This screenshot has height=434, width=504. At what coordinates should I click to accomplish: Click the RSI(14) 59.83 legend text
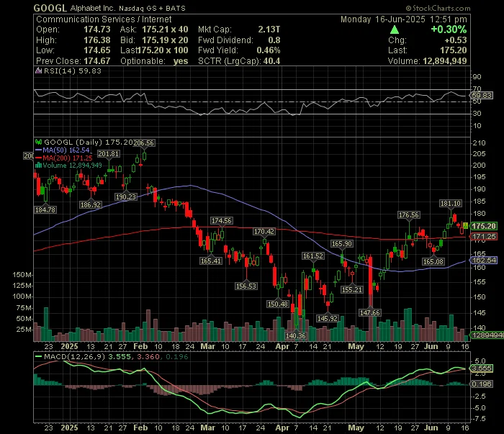point(72,71)
